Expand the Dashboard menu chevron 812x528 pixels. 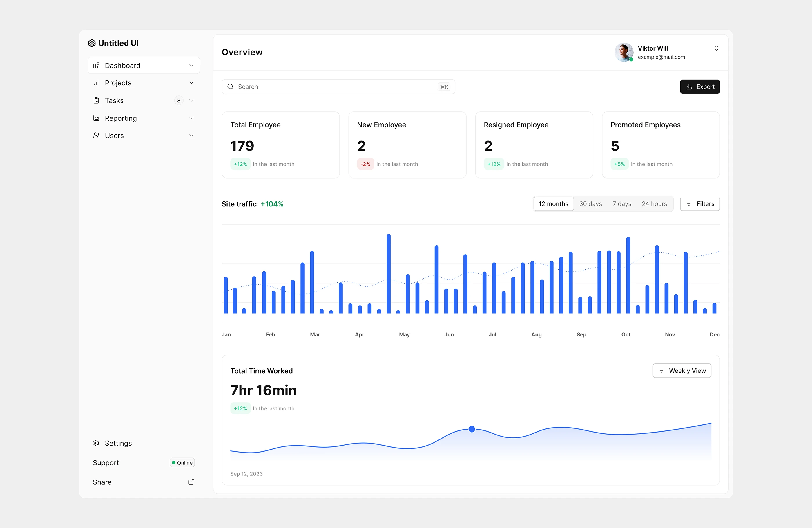click(x=191, y=65)
